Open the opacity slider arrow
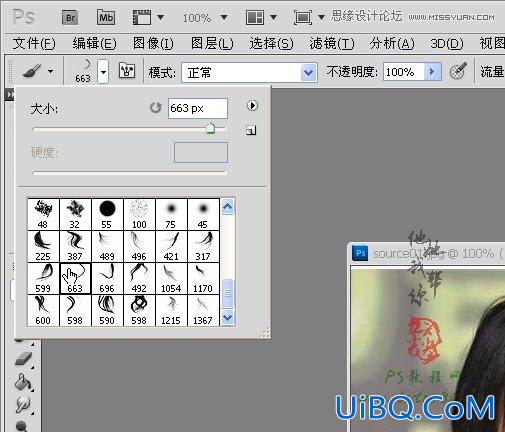Viewport: 505px width, 432px height. click(432, 72)
